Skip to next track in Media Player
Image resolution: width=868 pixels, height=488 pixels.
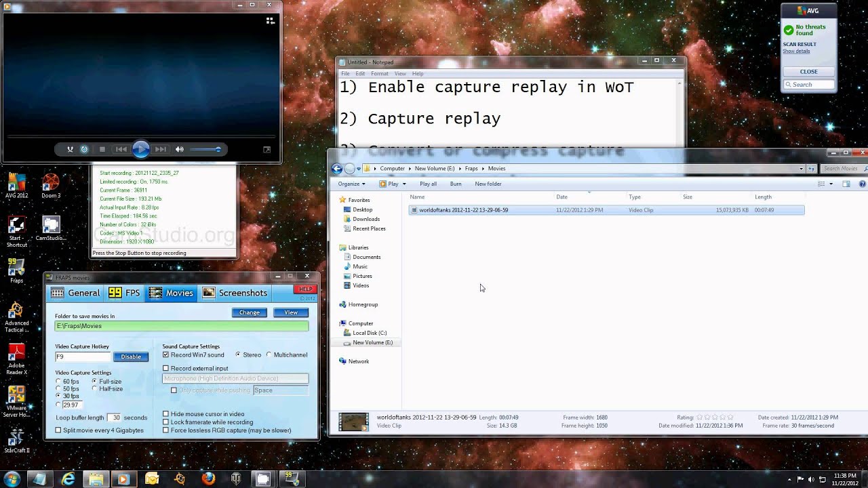click(161, 149)
